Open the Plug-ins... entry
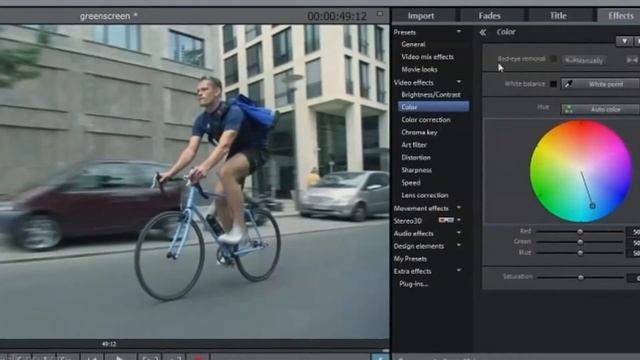This screenshot has width=640, height=360. 413,284
